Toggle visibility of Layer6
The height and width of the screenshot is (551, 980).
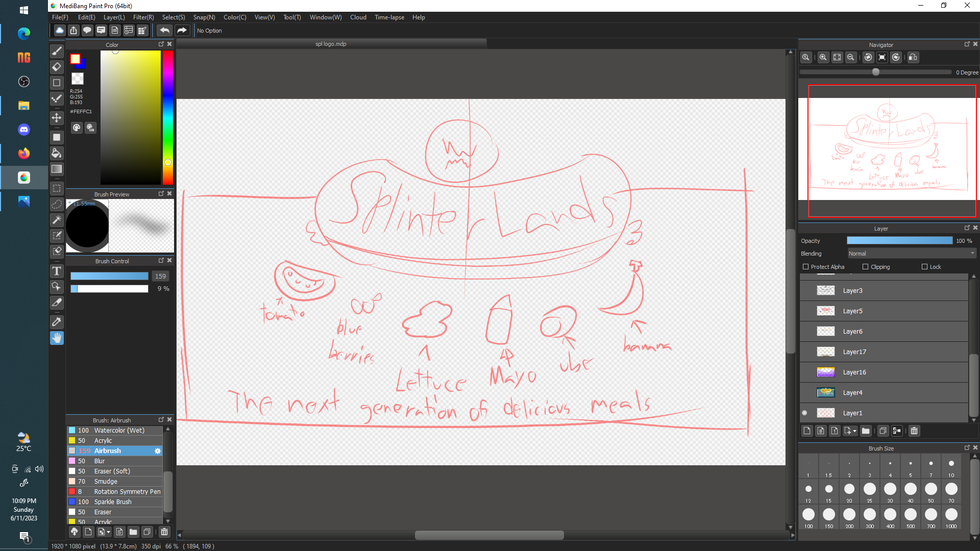pyautogui.click(x=805, y=332)
